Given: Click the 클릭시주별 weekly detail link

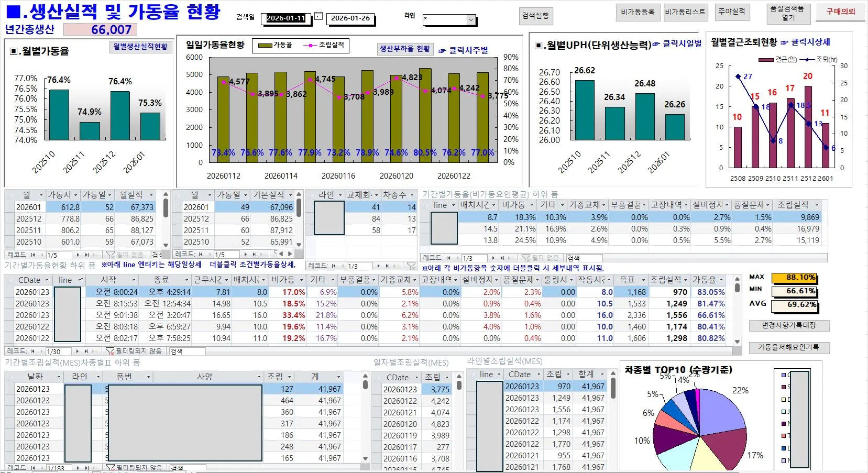Looking at the screenshot, I should [x=469, y=50].
